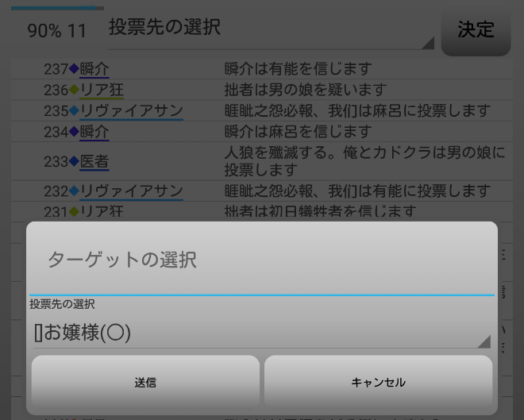The image size is (524, 420).
Task: Open リヴァイアサン link in post 232
Action: click(x=131, y=191)
